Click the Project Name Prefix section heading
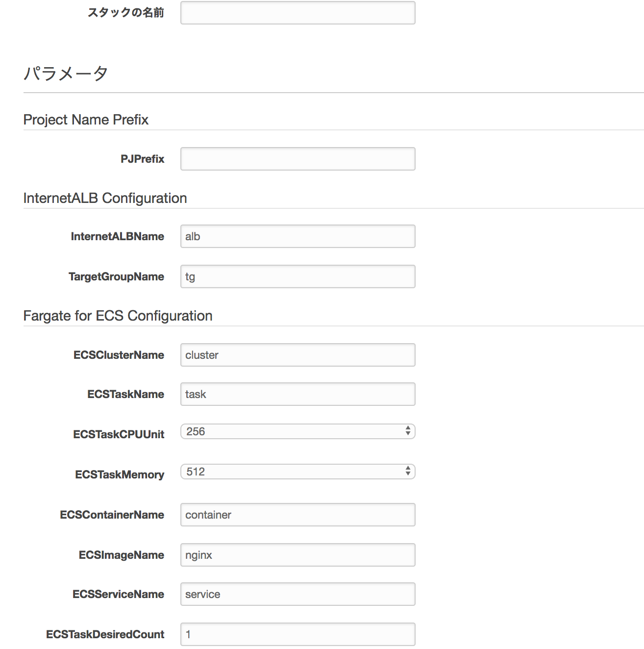This screenshot has height=649, width=644. click(86, 119)
